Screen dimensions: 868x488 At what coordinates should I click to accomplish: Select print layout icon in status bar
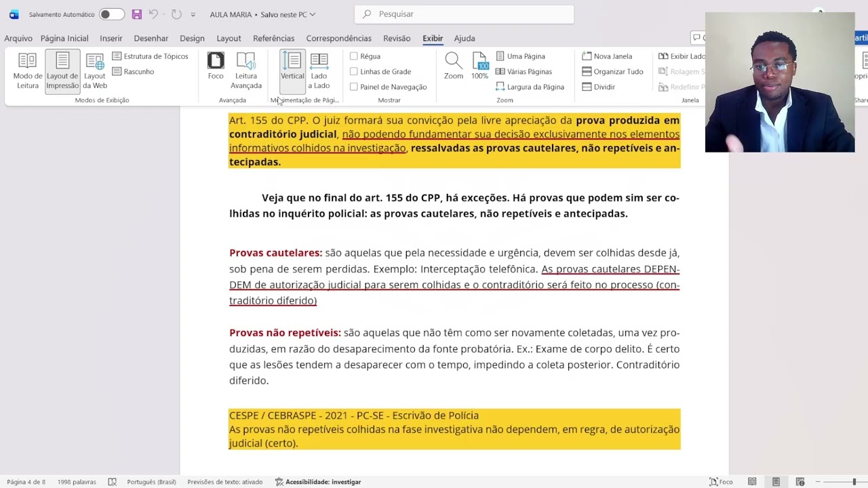[776, 482]
